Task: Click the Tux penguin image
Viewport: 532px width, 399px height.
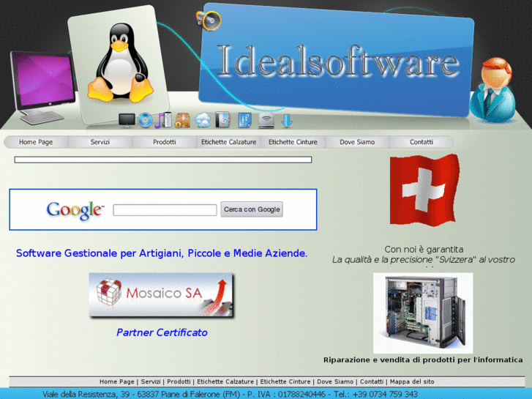Action: (x=120, y=63)
